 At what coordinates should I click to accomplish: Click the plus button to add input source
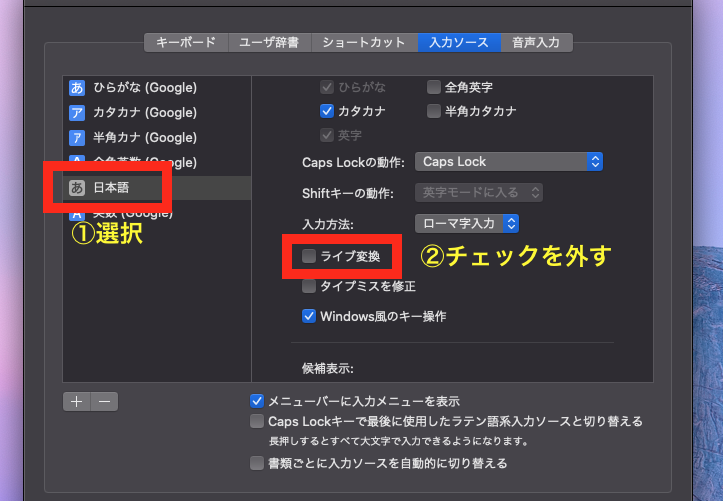76,401
